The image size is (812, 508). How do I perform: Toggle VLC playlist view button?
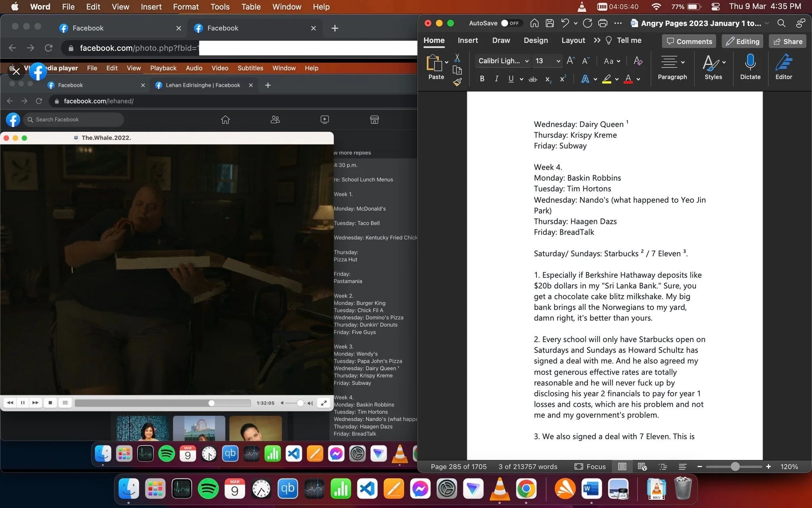click(65, 403)
